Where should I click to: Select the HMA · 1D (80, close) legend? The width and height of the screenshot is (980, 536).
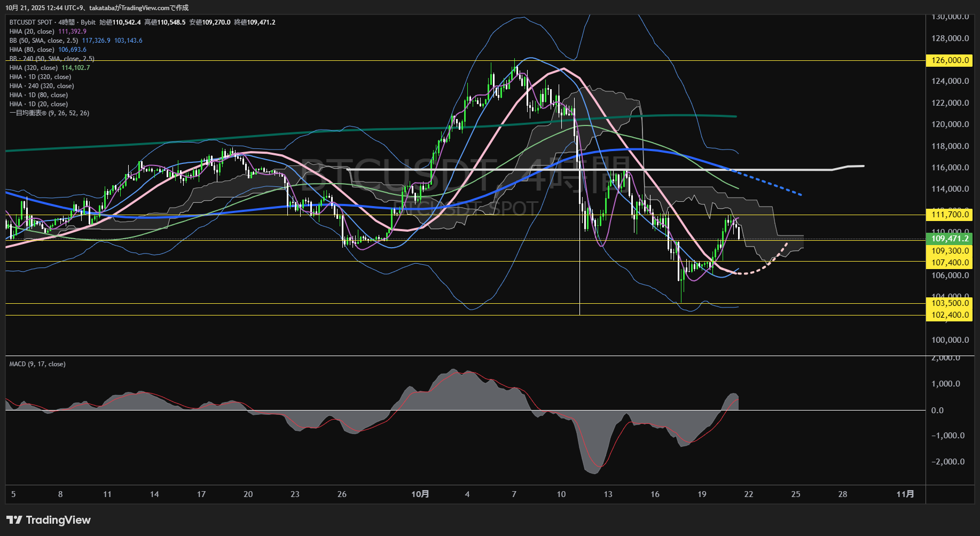click(x=38, y=95)
